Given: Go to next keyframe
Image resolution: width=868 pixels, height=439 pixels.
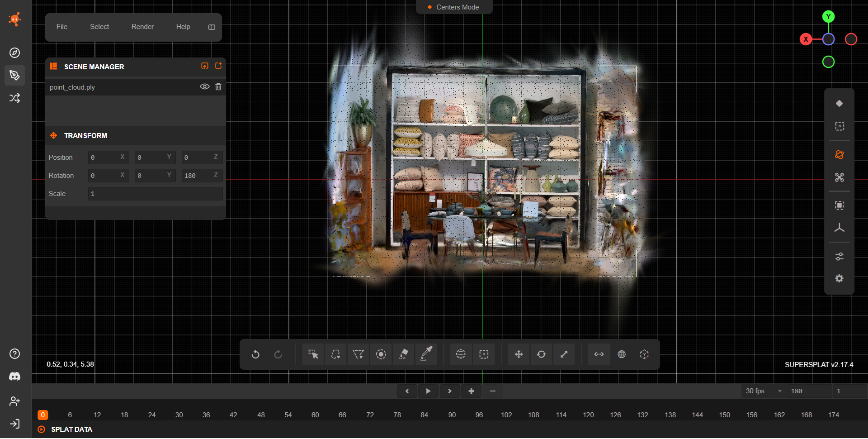Looking at the screenshot, I should (x=450, y=391).
